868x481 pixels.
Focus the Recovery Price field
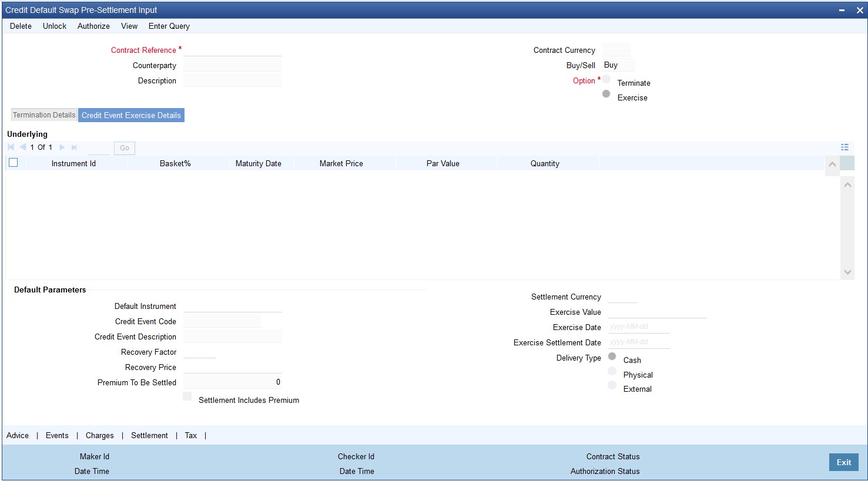(233, 367)
